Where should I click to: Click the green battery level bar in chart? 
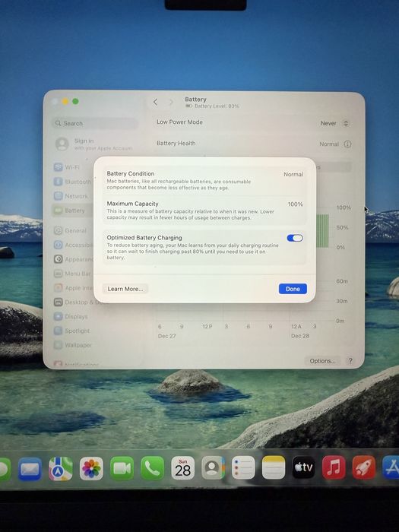point(322,231)
